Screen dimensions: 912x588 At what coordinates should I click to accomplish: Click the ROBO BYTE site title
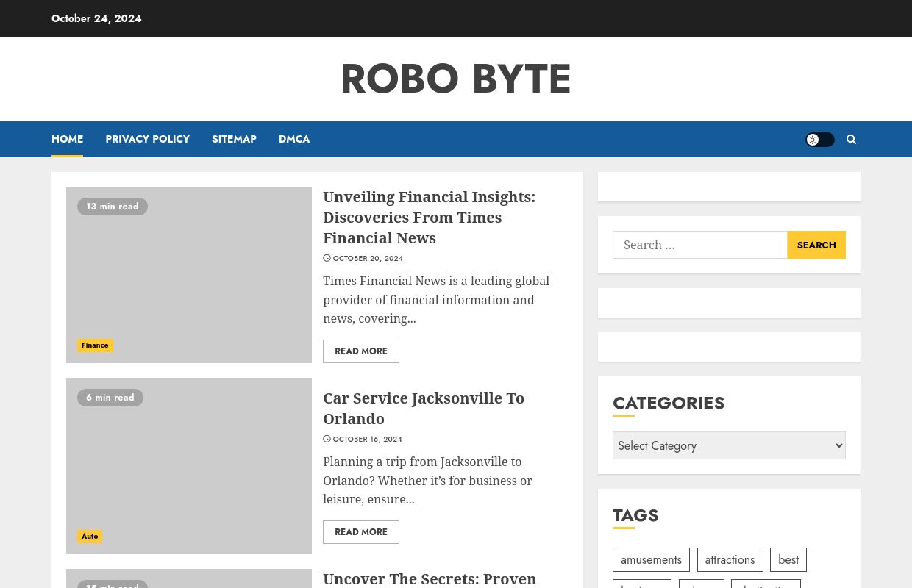[x=456, y=79]
